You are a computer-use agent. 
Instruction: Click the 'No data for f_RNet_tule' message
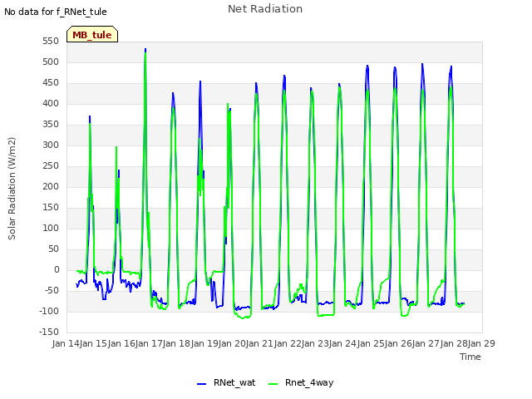point(56,12)
